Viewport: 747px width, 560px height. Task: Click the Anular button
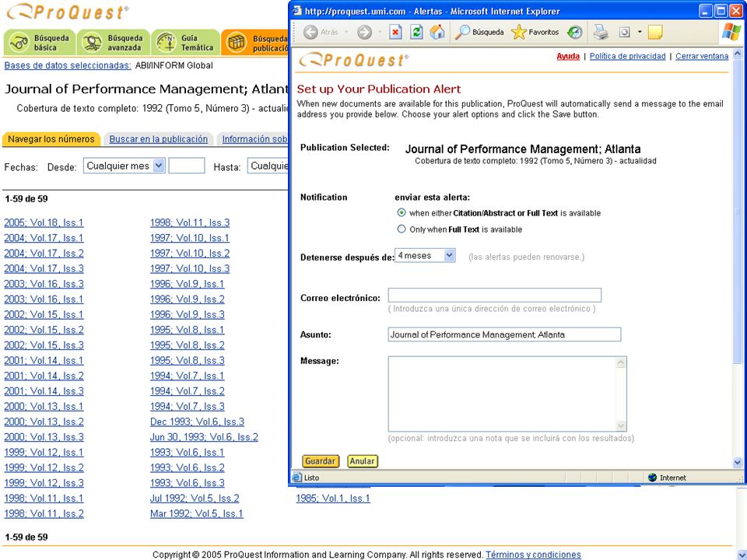coord(362,461)
